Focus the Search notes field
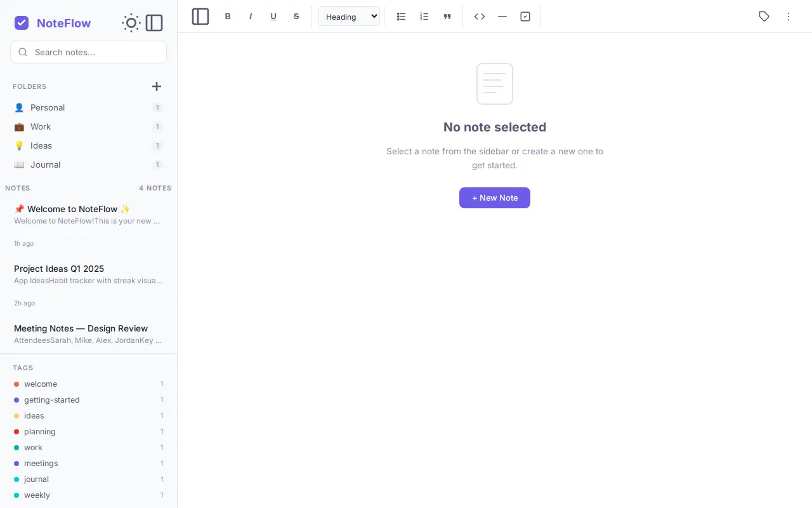The image size is (812, 508). [x=89, y=52]
